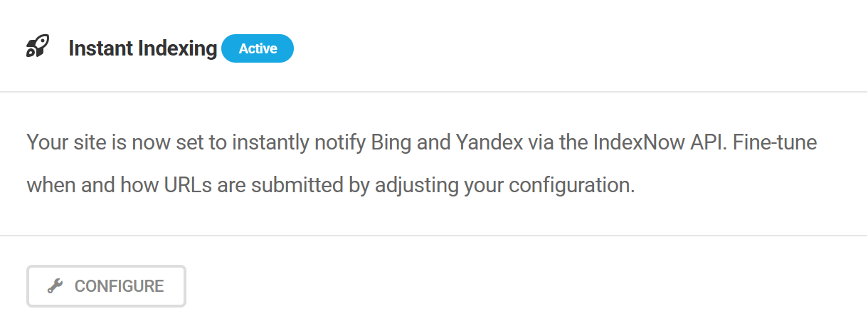
Task: Click the divider line above Configure button
Action: pyautogui.click(x=433, y=236)
